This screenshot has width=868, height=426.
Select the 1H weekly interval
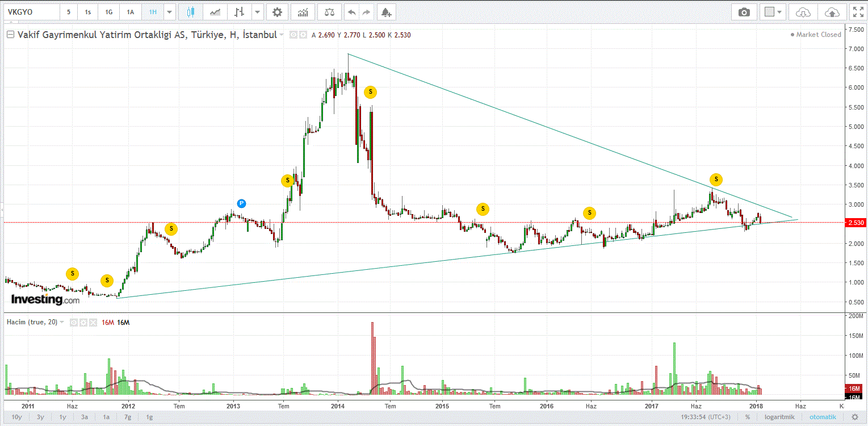[152, 12]
